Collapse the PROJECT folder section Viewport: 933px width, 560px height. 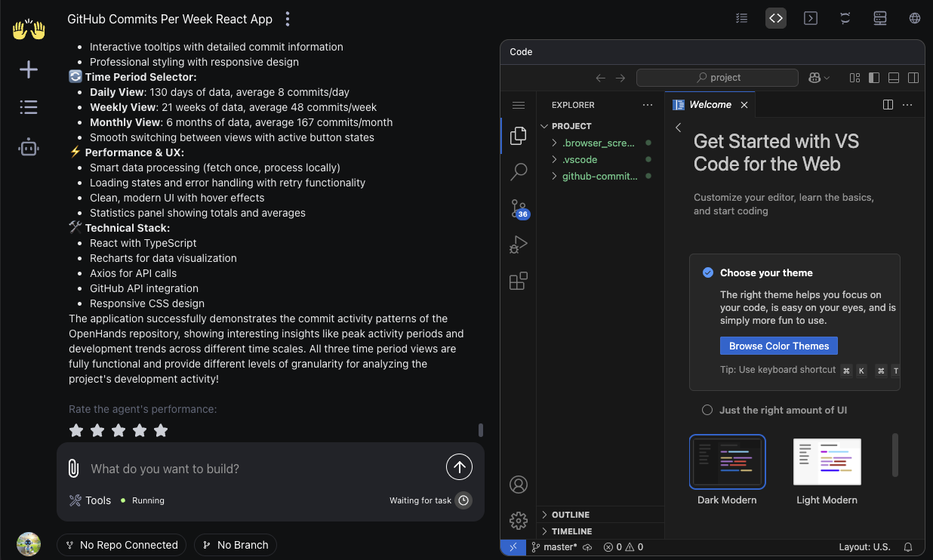[600, 126]
